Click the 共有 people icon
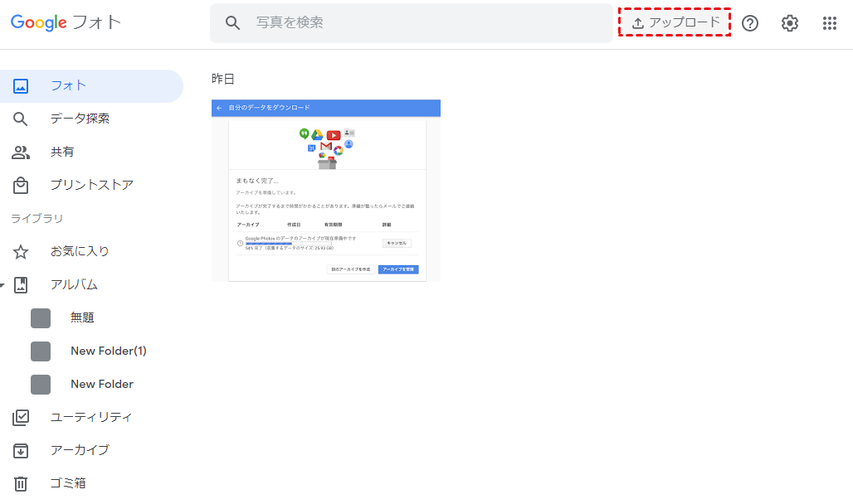 click(x=21, y=153)
